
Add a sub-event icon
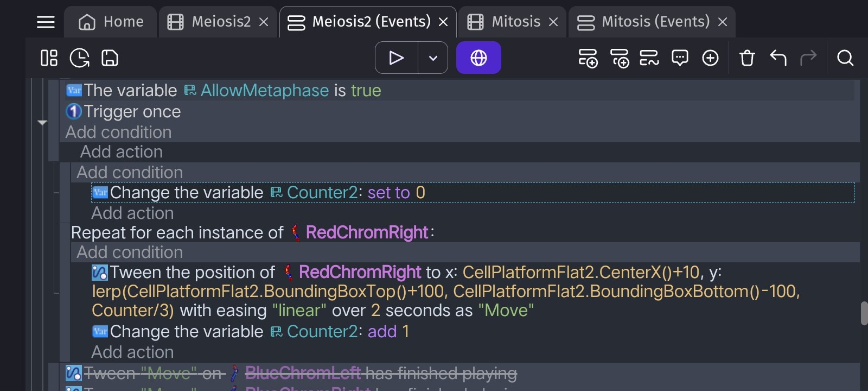pyautogui.click(x=619, y=58)
